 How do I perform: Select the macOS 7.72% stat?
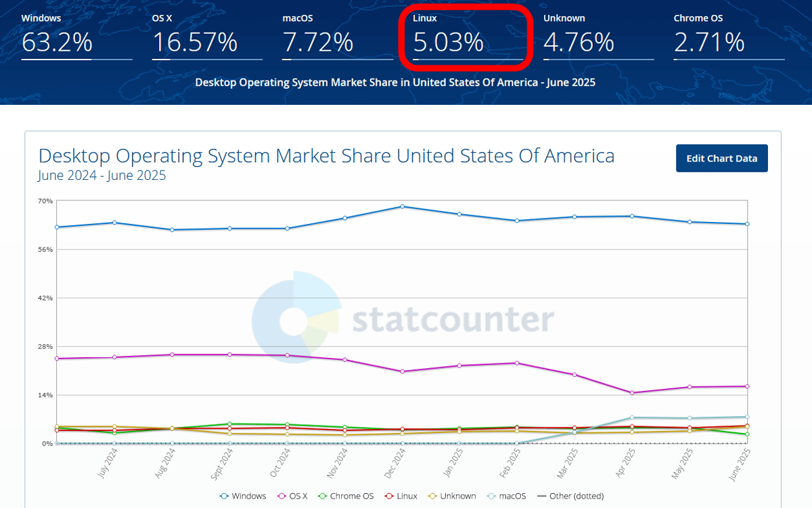[338, 36]
